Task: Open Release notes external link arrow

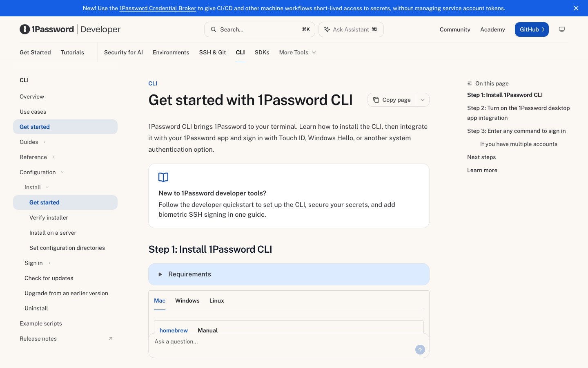Action: (x=111, y=339)
